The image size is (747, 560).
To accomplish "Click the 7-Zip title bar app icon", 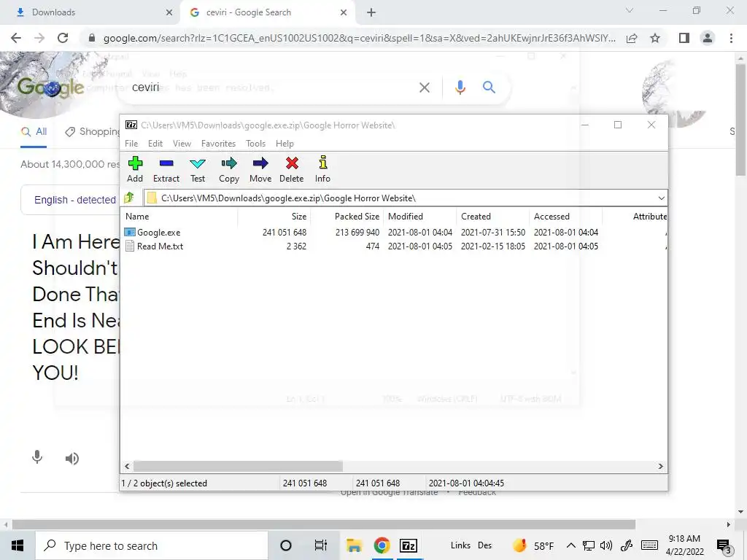I will 131,125.
